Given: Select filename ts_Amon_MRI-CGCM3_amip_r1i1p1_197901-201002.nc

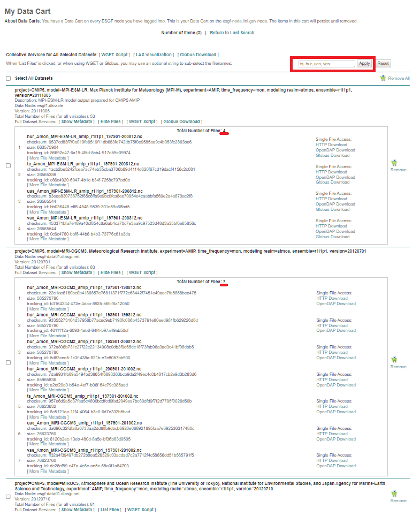Looking at the screenshot, I should (82, 396).
